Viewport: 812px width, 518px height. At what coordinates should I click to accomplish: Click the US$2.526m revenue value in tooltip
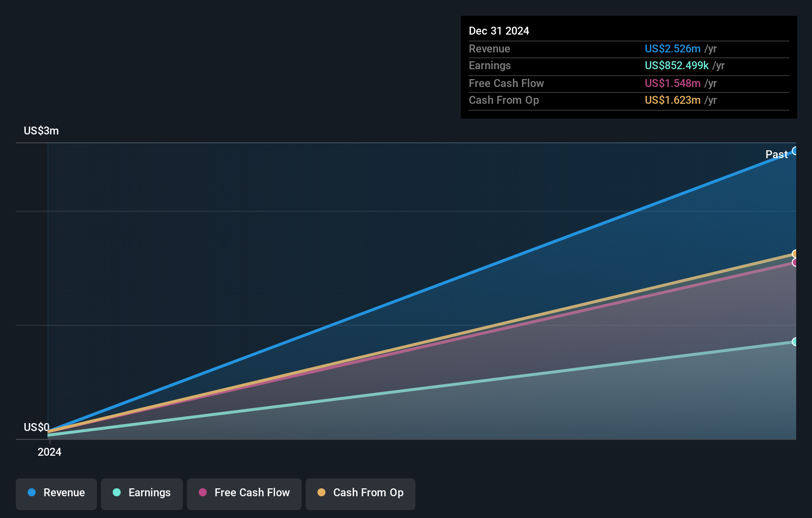click(672, 48)
